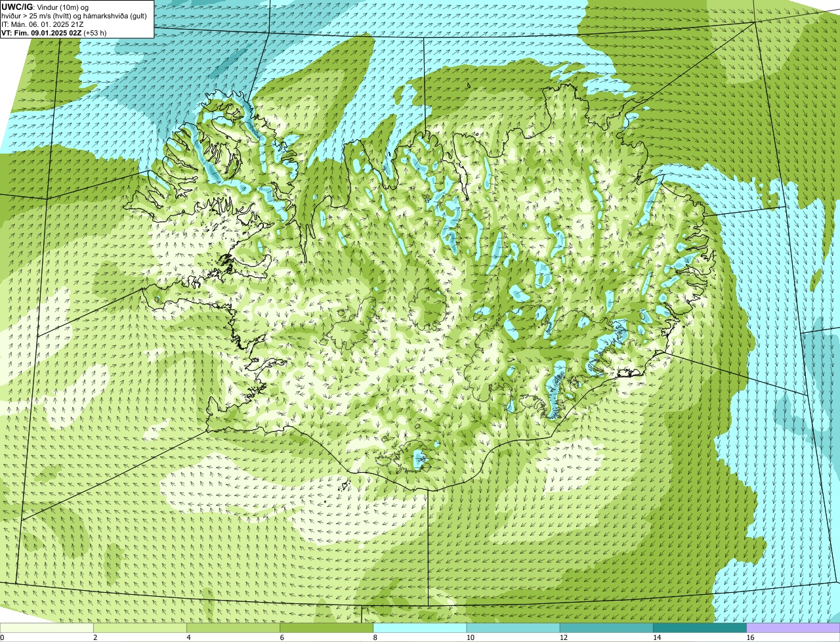Click the 4–6 green color bar segment
This screenshot has height=642, width=840.
(233, 628)
